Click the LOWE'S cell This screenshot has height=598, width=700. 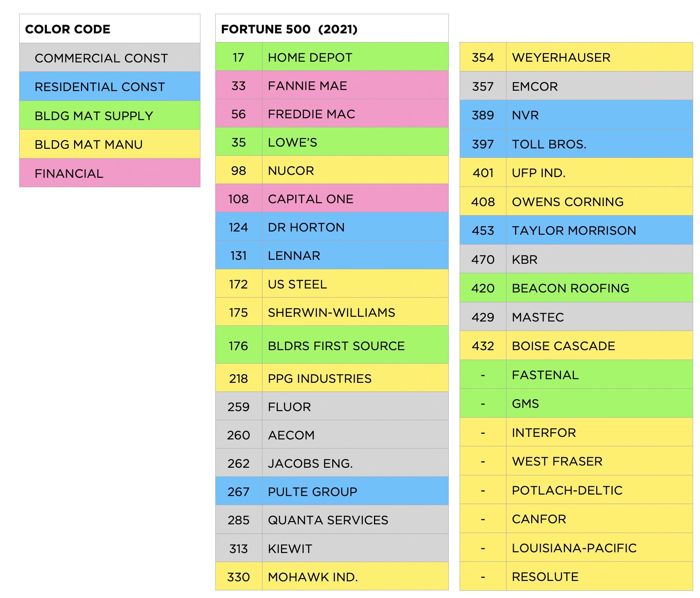coord(355,142)
